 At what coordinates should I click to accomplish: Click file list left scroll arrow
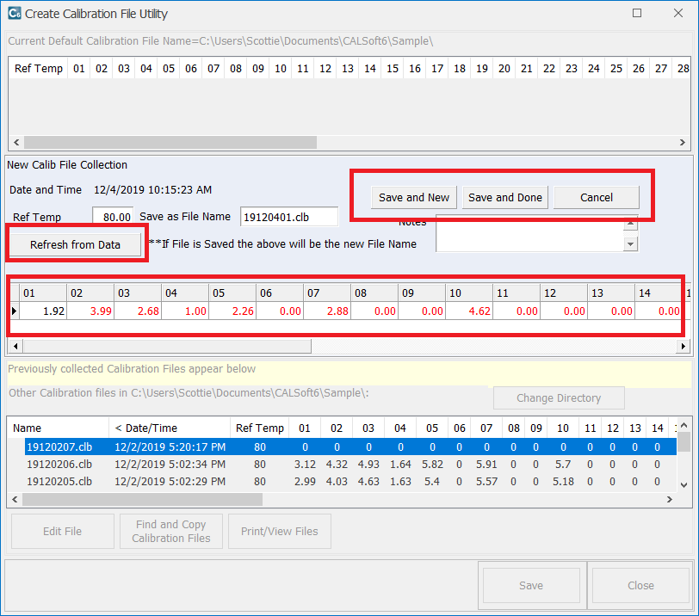[15, 500]
